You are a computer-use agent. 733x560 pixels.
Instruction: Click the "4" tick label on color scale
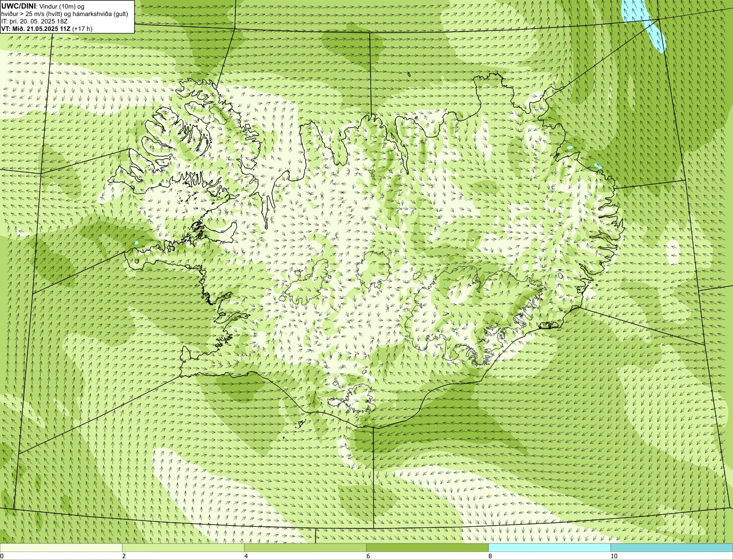246,556
